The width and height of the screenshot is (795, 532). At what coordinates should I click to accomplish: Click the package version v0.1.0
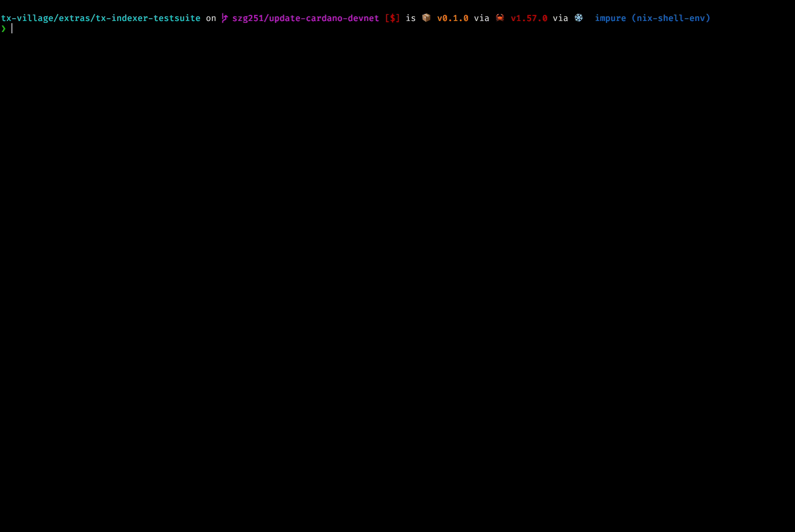(x=453, y=18)
